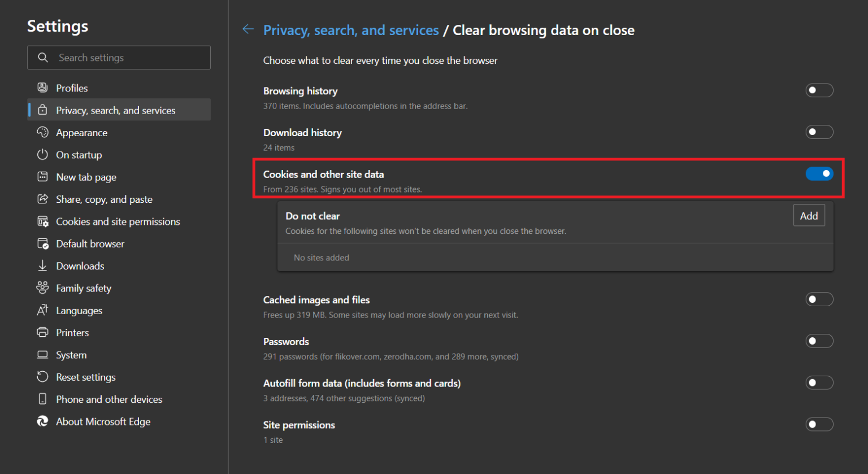Viewport: 868px width, 474px height.
Task: Open Share, copy, and paste settings icon
Action: coord(42,199)
